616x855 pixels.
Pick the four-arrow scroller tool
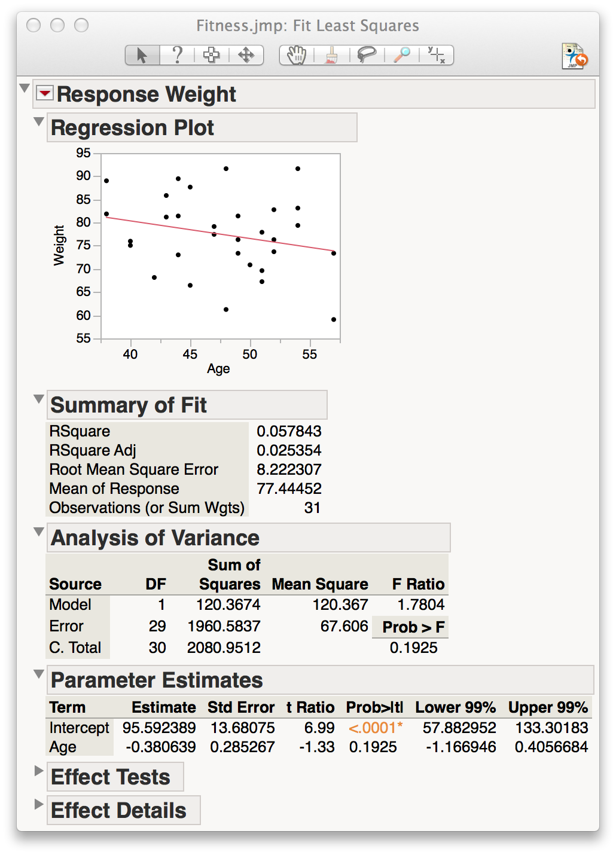point(246,56)
